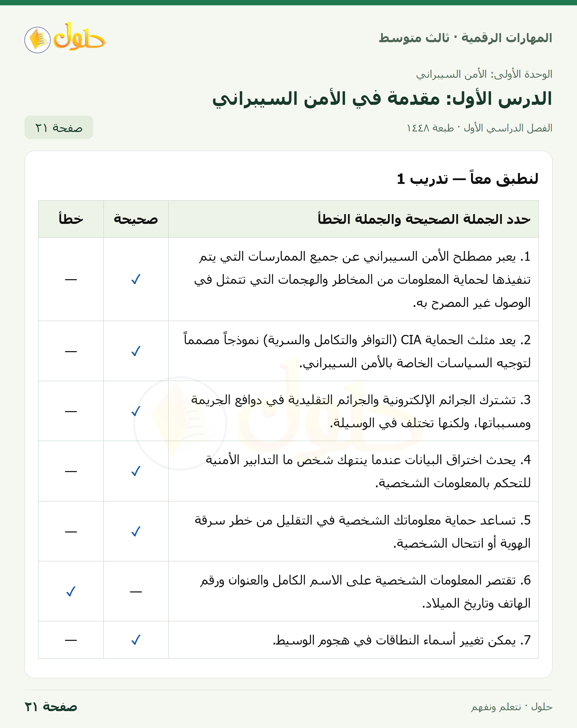The image size is (577, 728).
Task: Click the checkmark in statement 1 row
Action: click(136, 279)
